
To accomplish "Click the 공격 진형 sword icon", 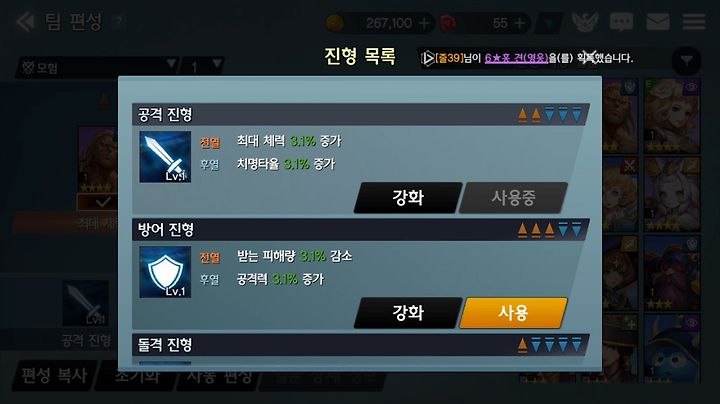I will 165,157.
